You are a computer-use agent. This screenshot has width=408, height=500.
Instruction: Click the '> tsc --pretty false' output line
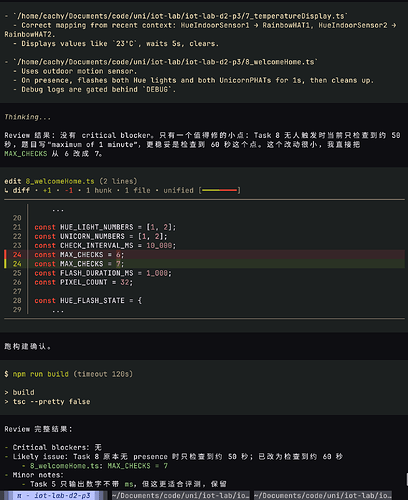[x=47, y=402]
